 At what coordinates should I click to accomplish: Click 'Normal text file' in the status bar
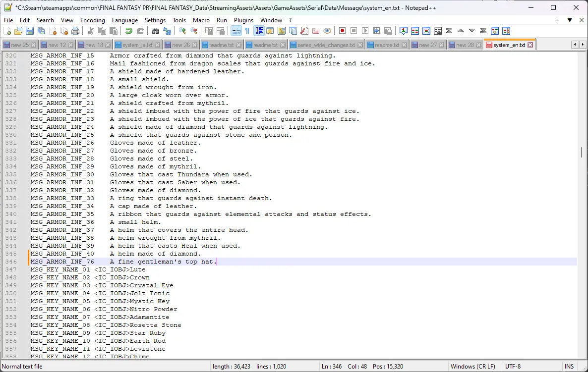22,367
